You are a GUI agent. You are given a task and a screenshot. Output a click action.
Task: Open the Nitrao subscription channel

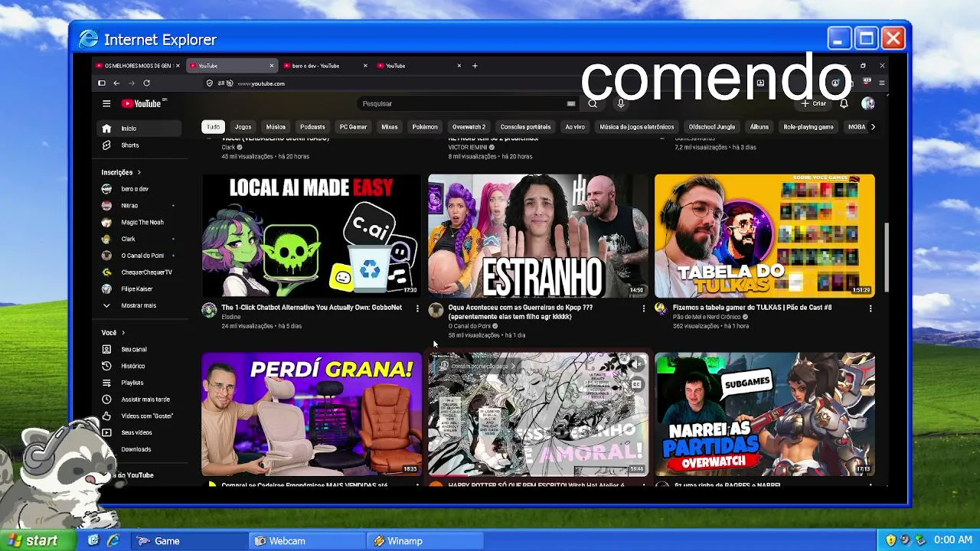[x=139, y=206]
